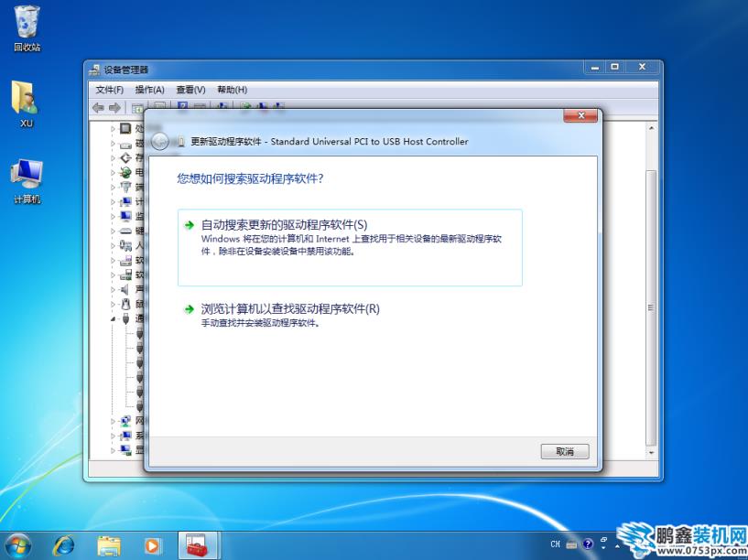This screenshot has width=748, height=560.
Task: Click Device Manager scrollbar down arrow
Action: tap(651, 452)
